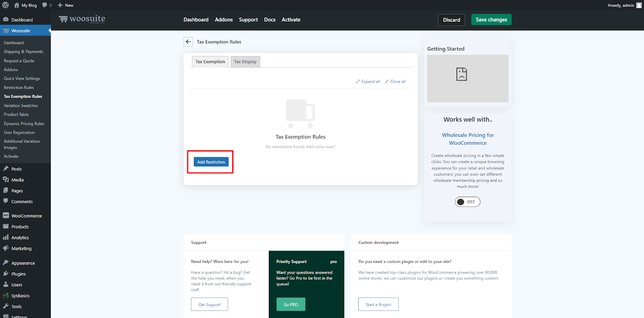Click the Get Support button
The height and width of the screenshot is (318, 644).
click(x=209, y=304)
